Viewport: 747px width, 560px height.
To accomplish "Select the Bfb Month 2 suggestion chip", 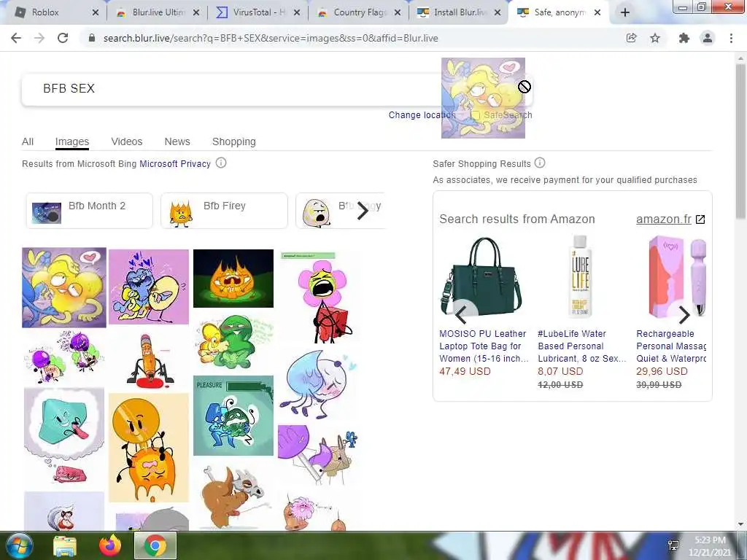I will click(90, 211).
